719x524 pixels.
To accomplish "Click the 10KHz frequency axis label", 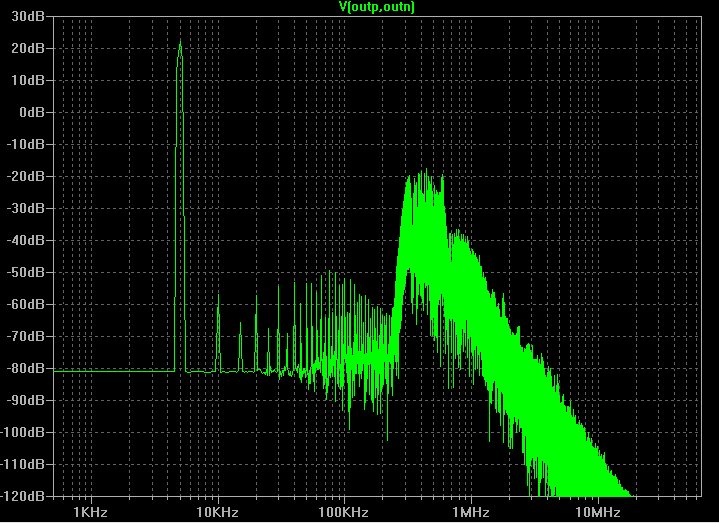I will coord(217,513).
